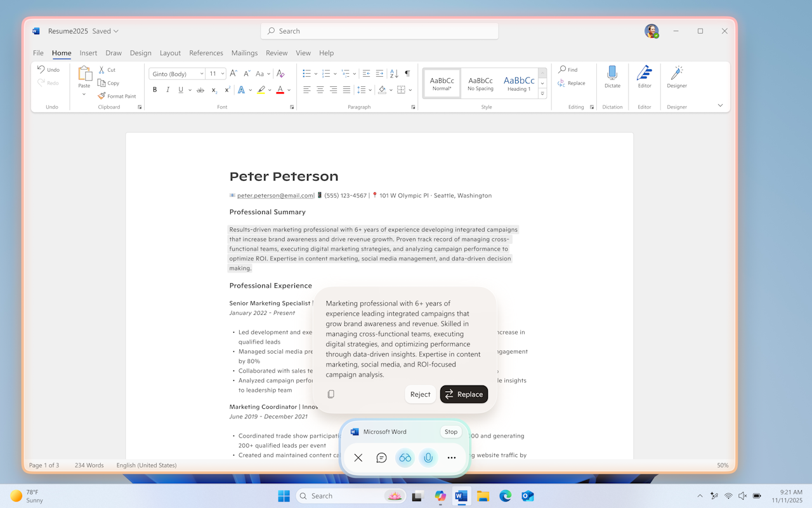
Task: Launch the Editor pane
Action: (644, 79)
